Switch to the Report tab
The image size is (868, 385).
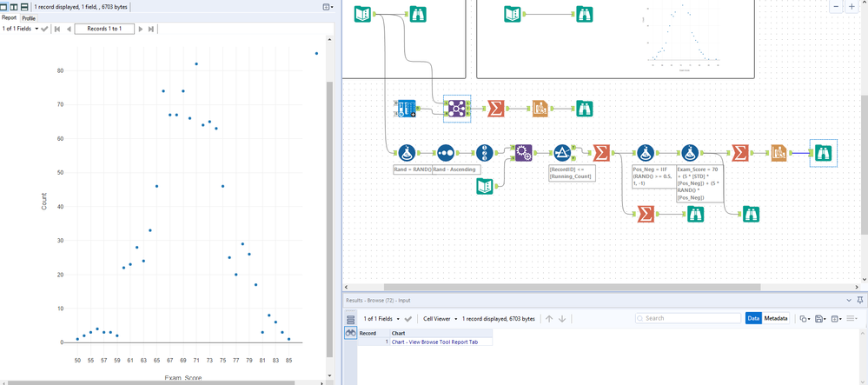pos(9,17)
